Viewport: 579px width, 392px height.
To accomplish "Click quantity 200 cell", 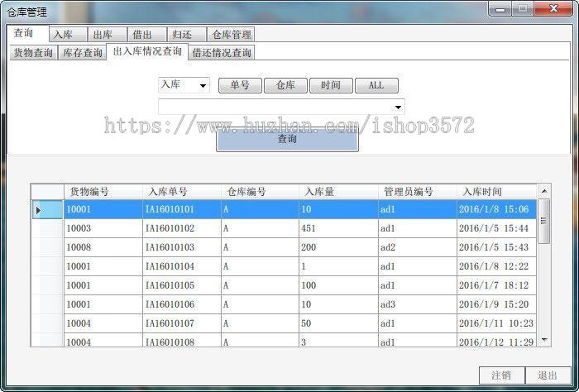I will [338, 247].
